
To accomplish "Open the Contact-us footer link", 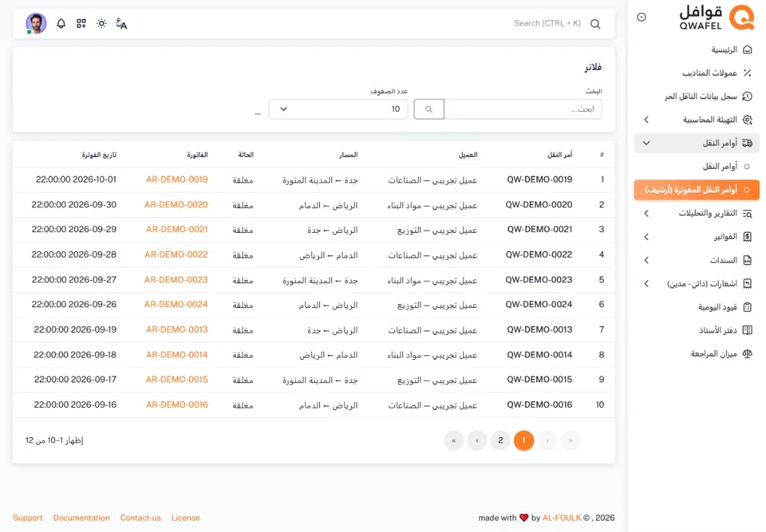I will click(x=140, y=518).
